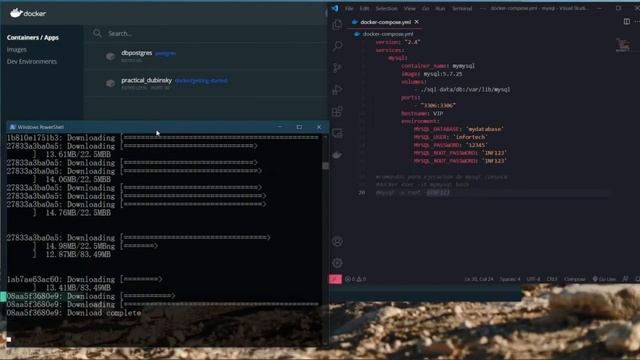Image resolution: width=640 pixels, height=360 pixels.
Task: Click the VS Code logo in title bar
Action: tap(335, 8)
